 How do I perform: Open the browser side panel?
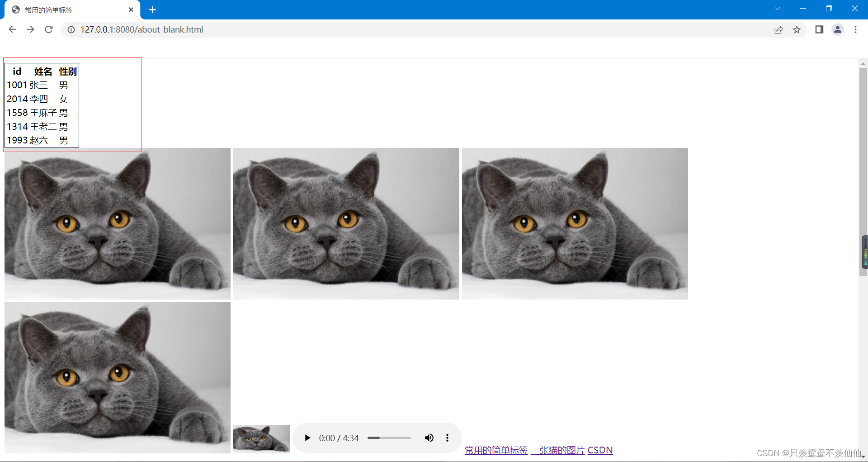(x=819, y=29)
